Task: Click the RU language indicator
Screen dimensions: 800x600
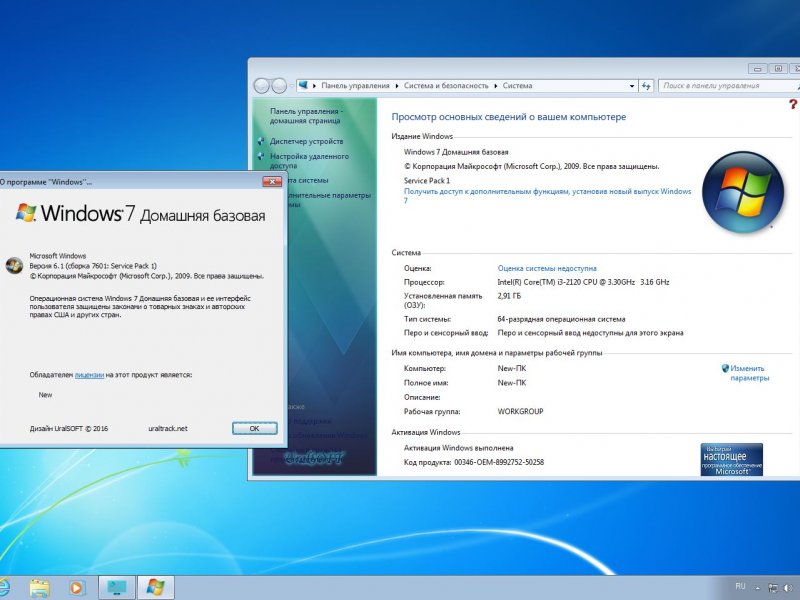Action: pyautogui.click(x=740, y=587)
